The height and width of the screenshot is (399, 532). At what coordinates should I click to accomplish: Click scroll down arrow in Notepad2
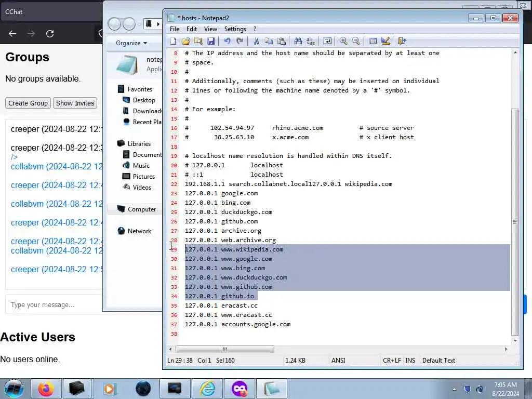(x=515, y=340)
